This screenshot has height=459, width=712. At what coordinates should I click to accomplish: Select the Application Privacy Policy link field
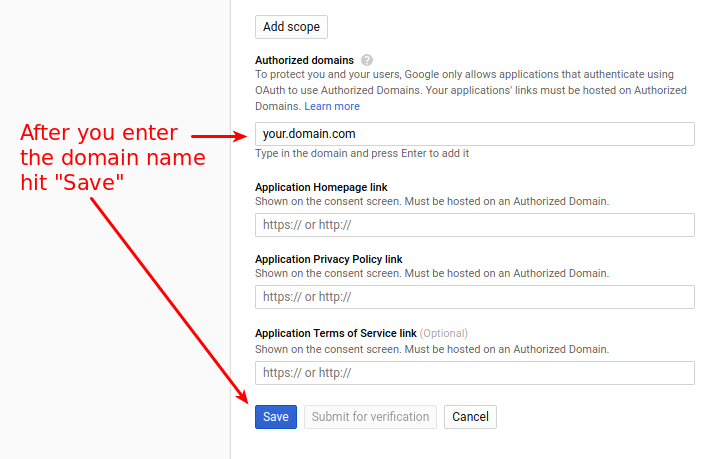(475, 297)
